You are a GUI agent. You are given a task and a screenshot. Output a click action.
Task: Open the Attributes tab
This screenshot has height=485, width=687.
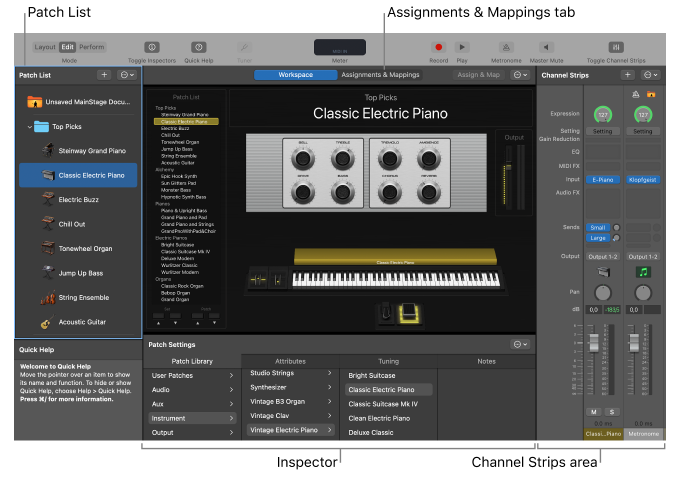[x=290, y=361]
